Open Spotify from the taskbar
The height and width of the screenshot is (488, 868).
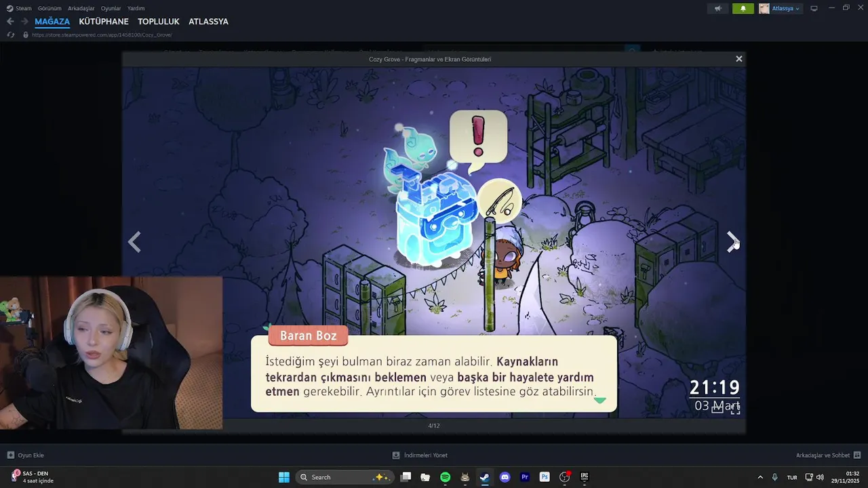[x=445, y=477]
